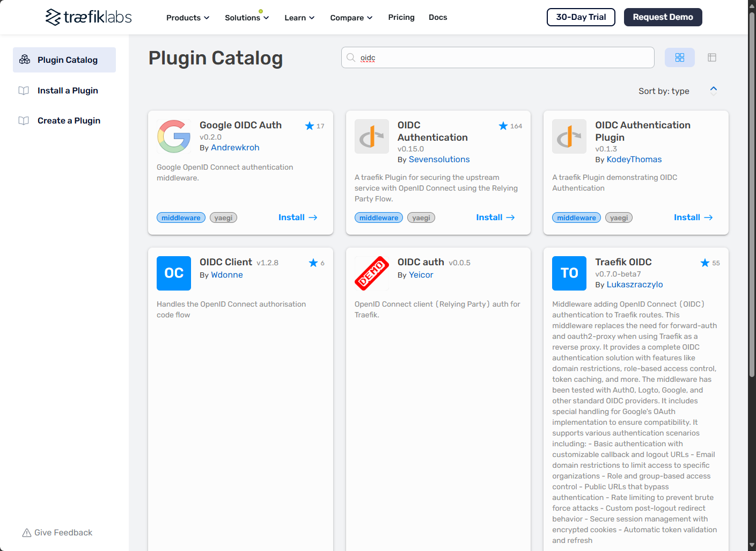This screenshot has width=756, height=551.
Task: Expand the Compare menu
Action: coord(351,18)
